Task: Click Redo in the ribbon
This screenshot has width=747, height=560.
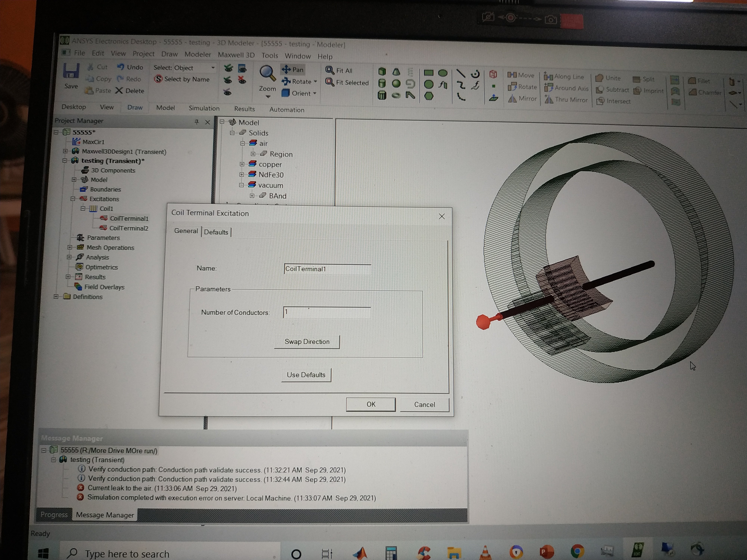Action: coord(129,79)
